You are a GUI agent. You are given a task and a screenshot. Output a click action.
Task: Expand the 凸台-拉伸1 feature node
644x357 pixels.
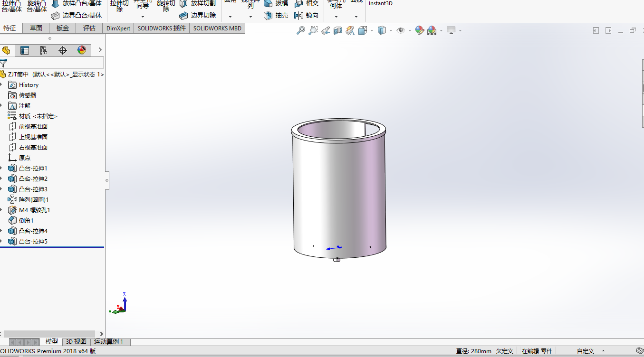1,168
